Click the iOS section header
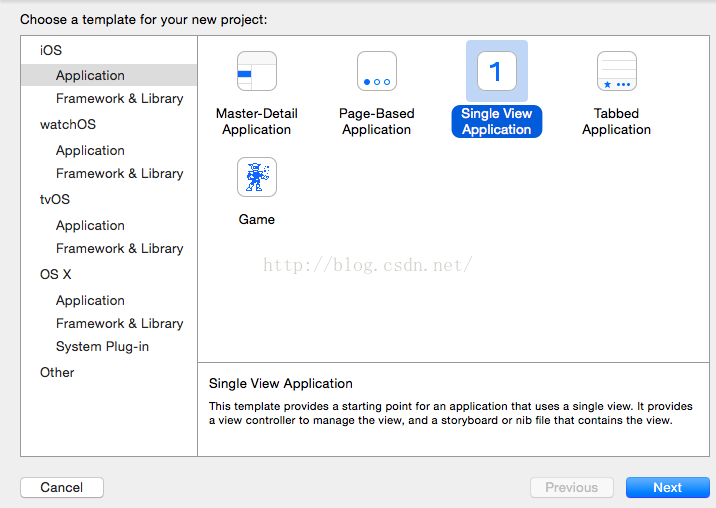This screenshot has width=716, height=508. pos(51,50)
